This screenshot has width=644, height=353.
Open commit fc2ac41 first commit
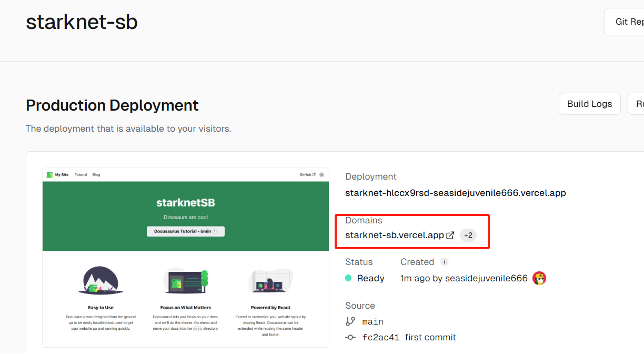pos(409,337)
